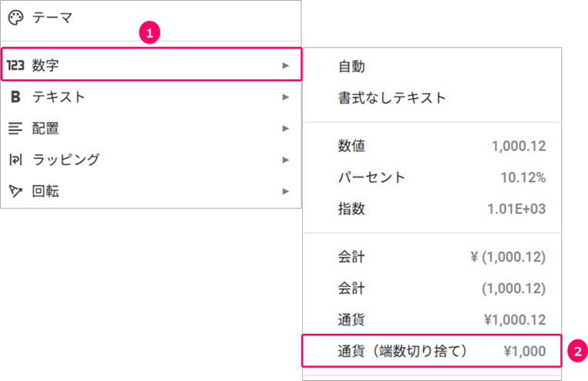
Task: Choose 通貨（端数切り捨て） ¥1,000 option
Action: click(432, 351)
